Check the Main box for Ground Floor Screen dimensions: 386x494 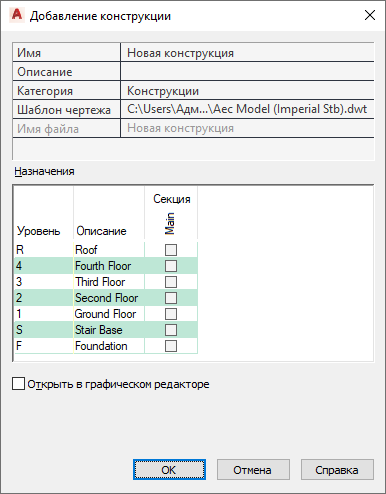[x=171, y=314]
